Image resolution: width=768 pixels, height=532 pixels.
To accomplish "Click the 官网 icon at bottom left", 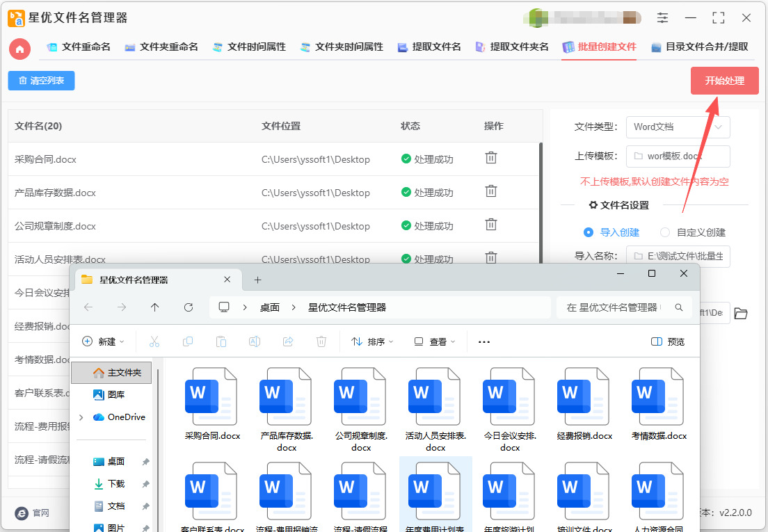I will [x=22, y=513].
